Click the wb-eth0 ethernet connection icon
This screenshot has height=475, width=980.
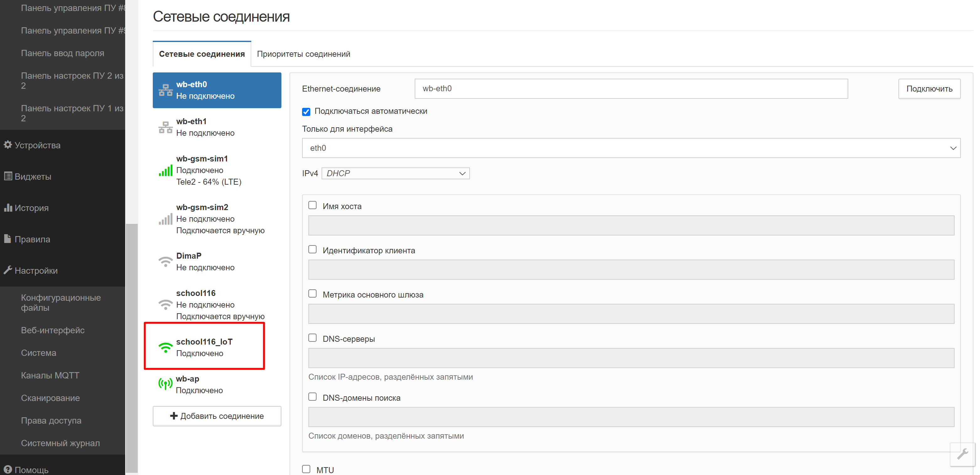(x=166, y=90)
